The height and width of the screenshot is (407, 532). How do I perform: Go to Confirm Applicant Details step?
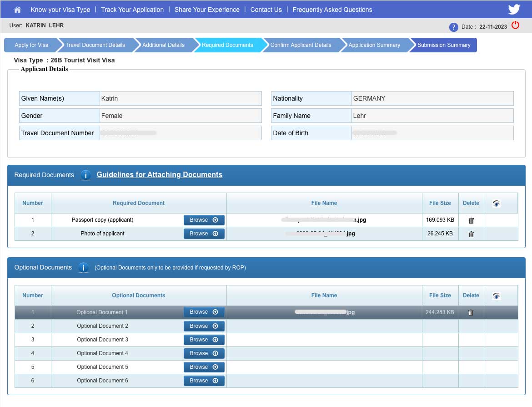tap(301, 45)
